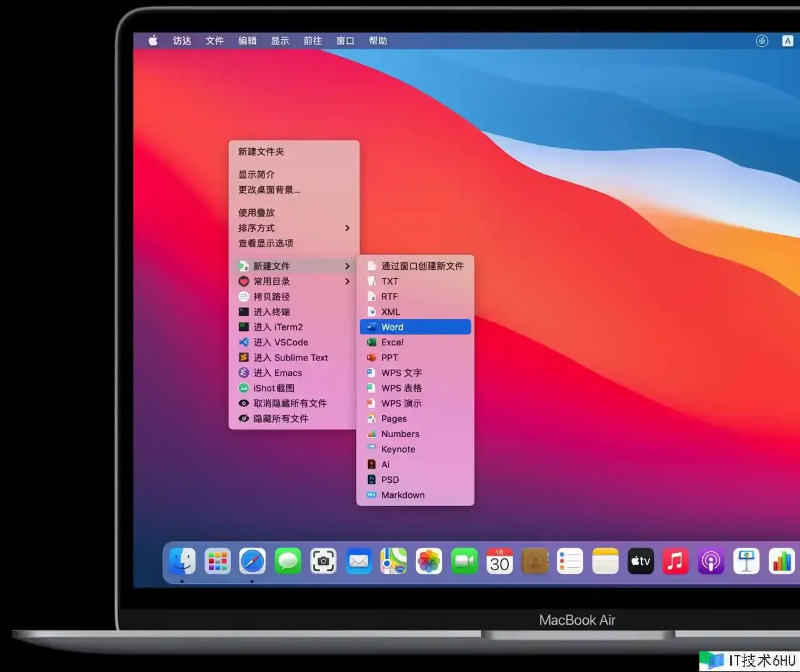
Task: Open the Music app in dock
Action: (x=676, y=561)
